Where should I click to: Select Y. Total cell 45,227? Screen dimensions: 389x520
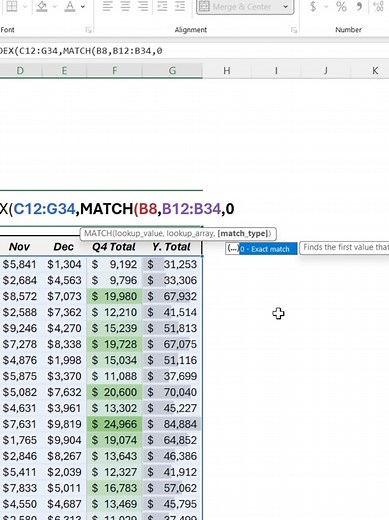click(172, 408)
